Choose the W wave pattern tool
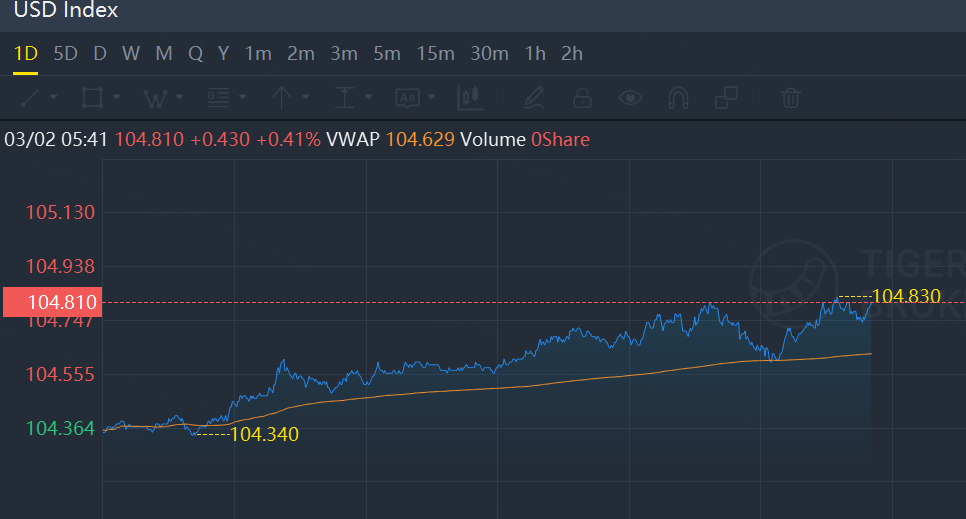966x519 pixels. (x=154, y=98)
